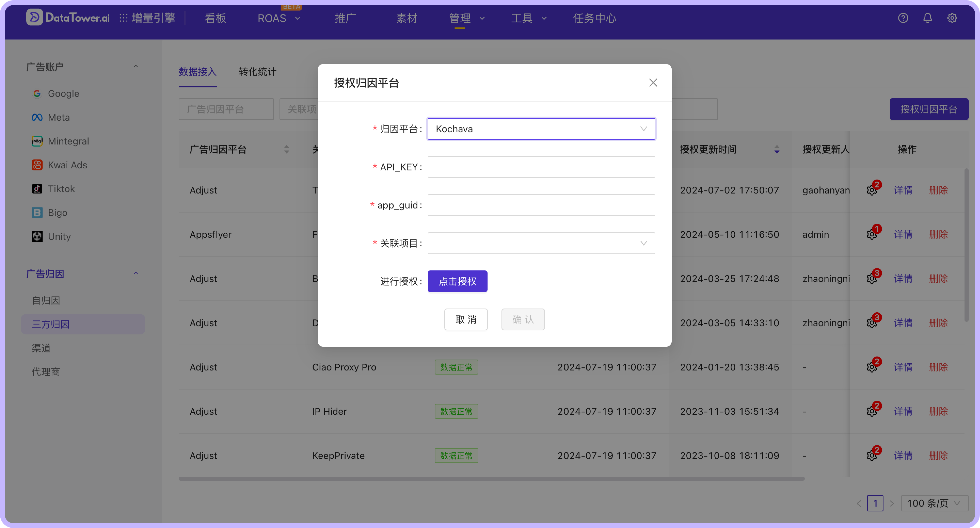Click 数据正常 tag in IP Hider row
Viewport: 980px width, 528px height.
coord(456,411)
